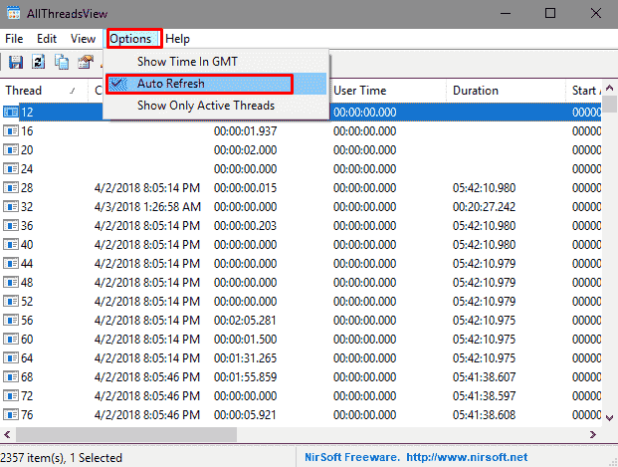Image resolution: width=618 pixels, height=467 pixels.
Task: Click the thread icon for row 20
Action: (11, 150)
